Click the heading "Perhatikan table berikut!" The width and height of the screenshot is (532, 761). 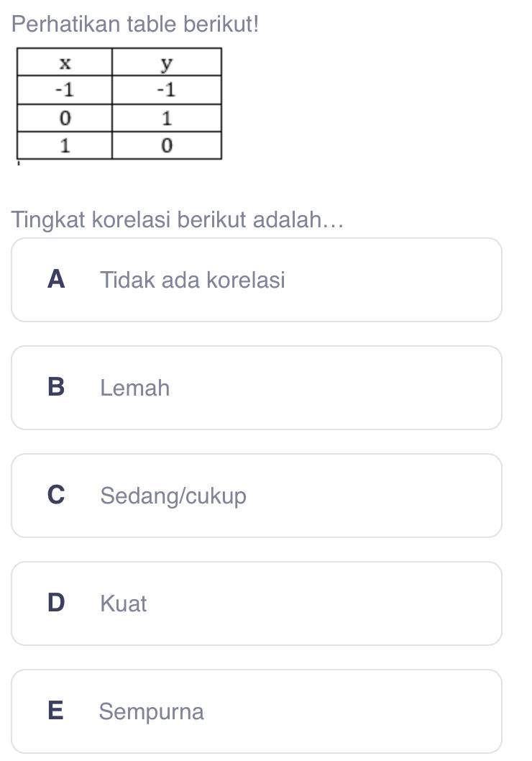click(136, 23)
